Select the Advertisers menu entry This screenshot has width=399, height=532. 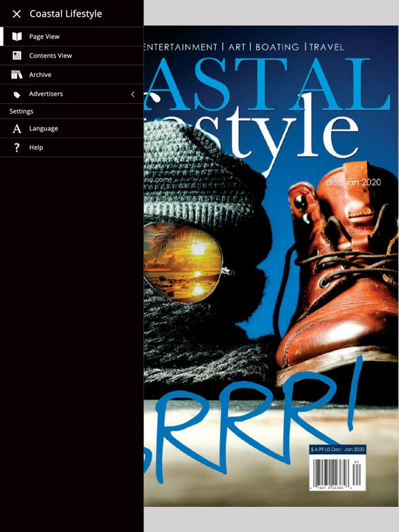[x=71, y=94]
